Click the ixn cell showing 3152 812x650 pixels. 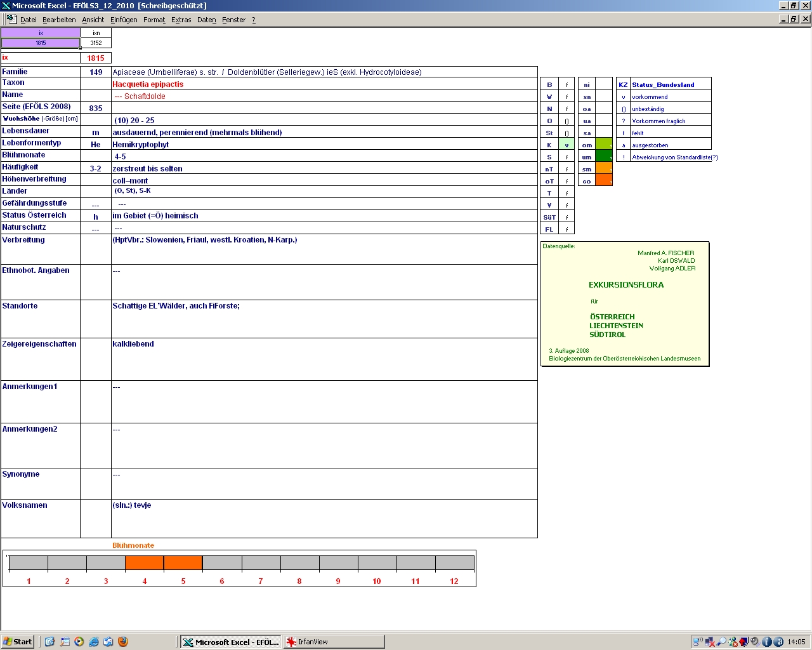(96, 43)
